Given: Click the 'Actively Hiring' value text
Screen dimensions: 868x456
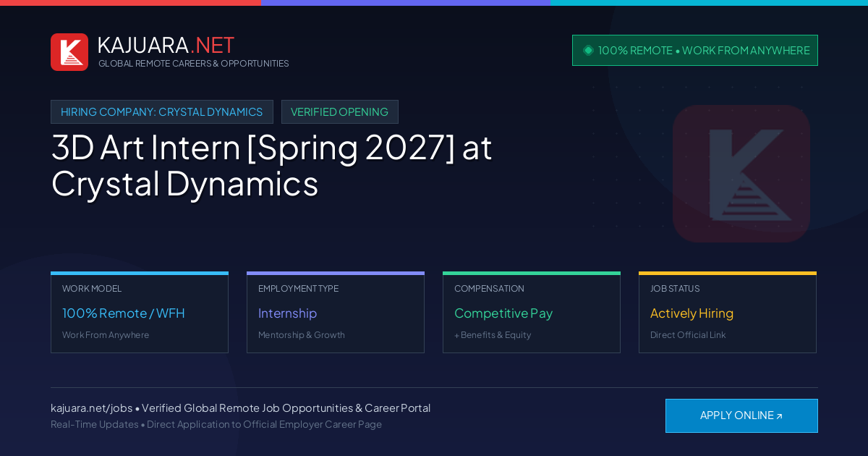Looking at the screenshot, I should 692,313.
